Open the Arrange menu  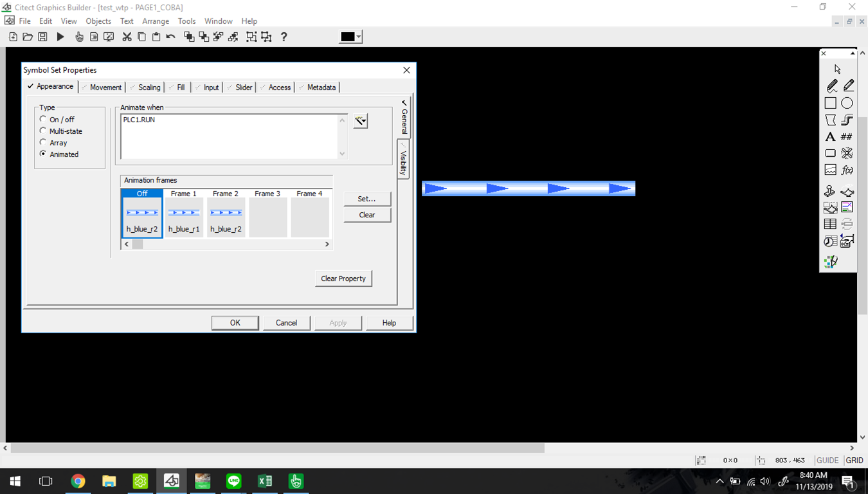coord(156,21)
